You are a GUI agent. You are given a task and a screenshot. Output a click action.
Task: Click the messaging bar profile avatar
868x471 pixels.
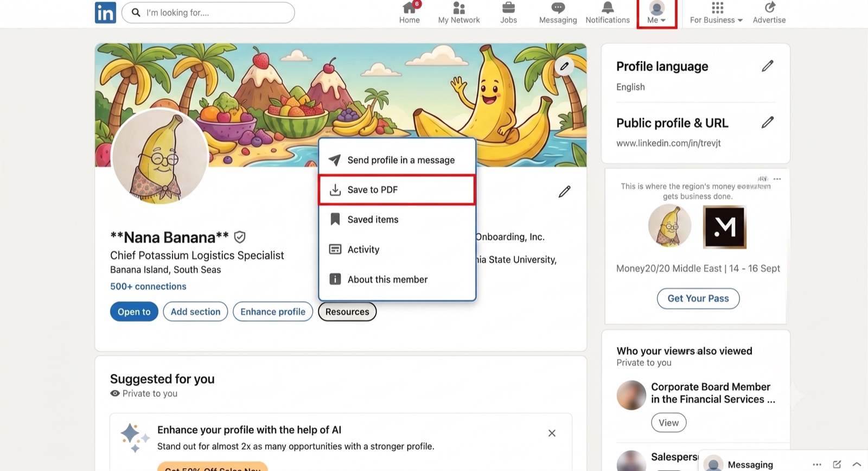click(714, 464)
